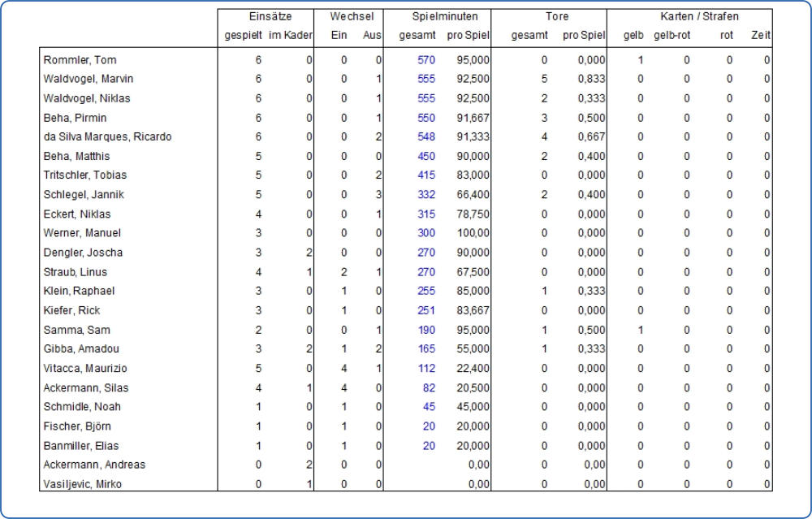
Task: Click Ackermann, Andreas name
Action: click(x=94, y=465)
